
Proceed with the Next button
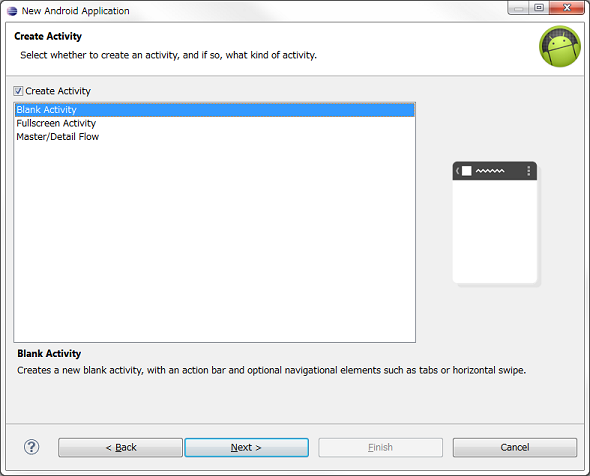[x=246, y=447]
